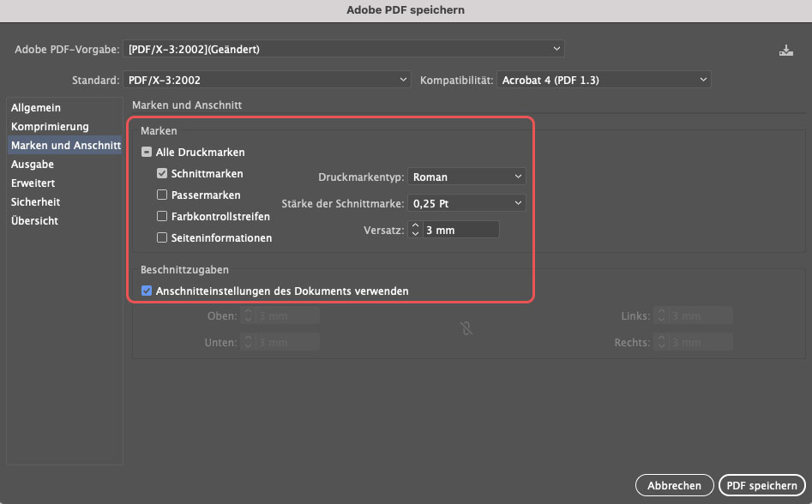Click the bleed link chain icon

coord(466,328)
